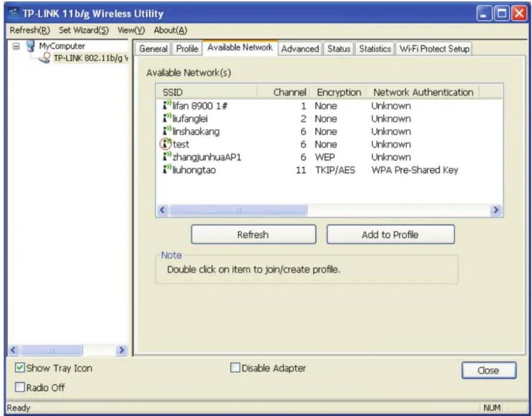This screenshot has width=532, height=416.
Task: Click the Encryption column header
Action: (338, 92)
